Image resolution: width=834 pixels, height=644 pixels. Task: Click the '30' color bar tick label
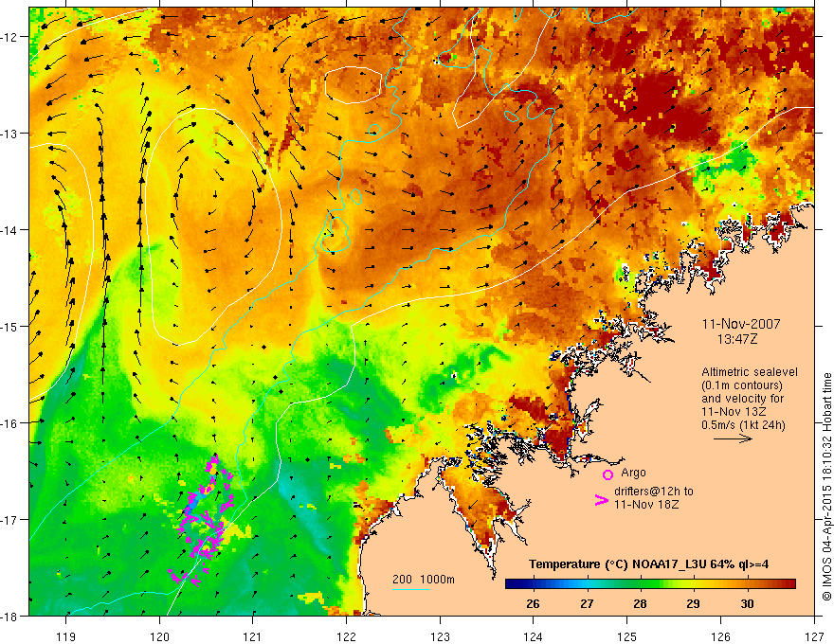747,603
